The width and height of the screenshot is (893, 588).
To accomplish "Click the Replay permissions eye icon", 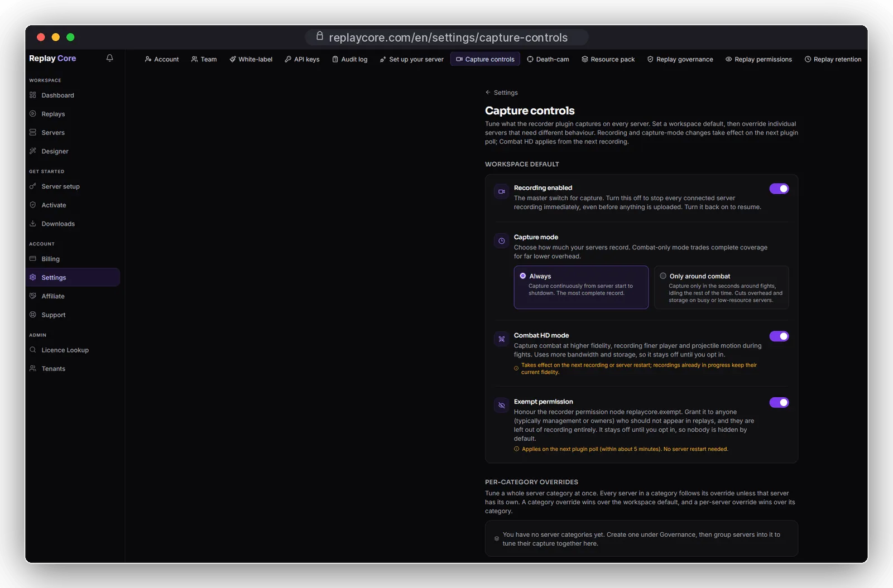I will coord(728,59).
